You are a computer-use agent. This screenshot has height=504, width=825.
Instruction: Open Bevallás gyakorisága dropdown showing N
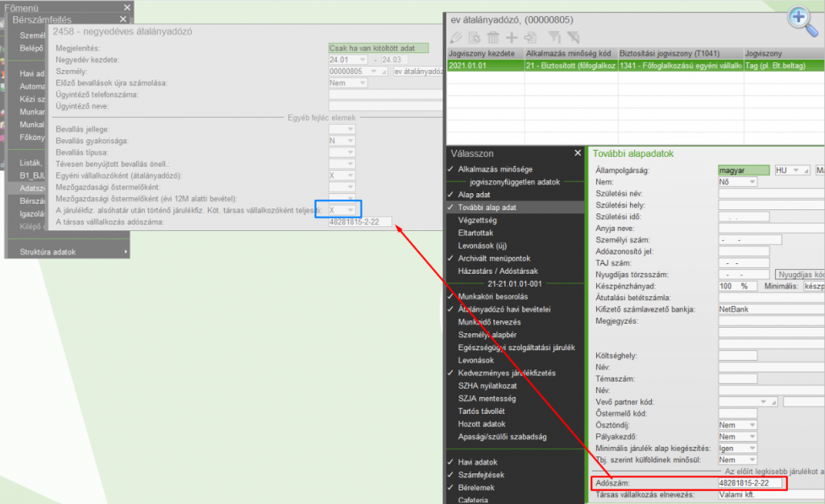point(342,140)
